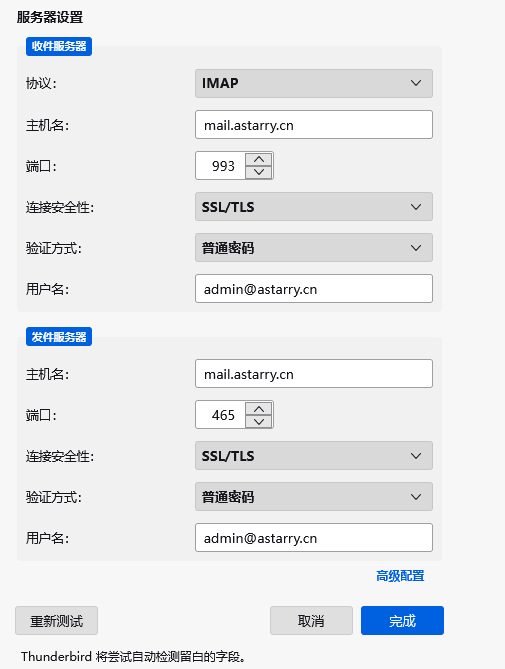The height and width of the screenshot is (669, 505).
Task: Decrease the outgoing server port 465
Action: [x=259, y=421]
